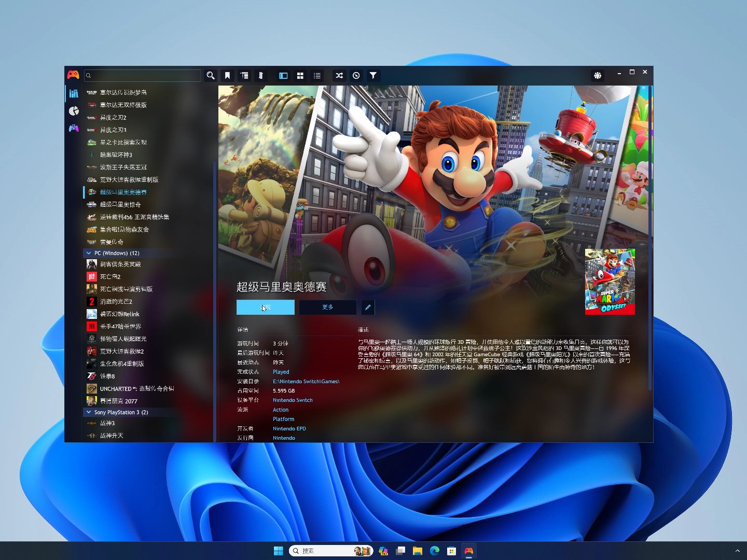Screen dimensions: 747x560
Task: Click the Nintendo EPD developer link
Action: (x=289, y=429)
